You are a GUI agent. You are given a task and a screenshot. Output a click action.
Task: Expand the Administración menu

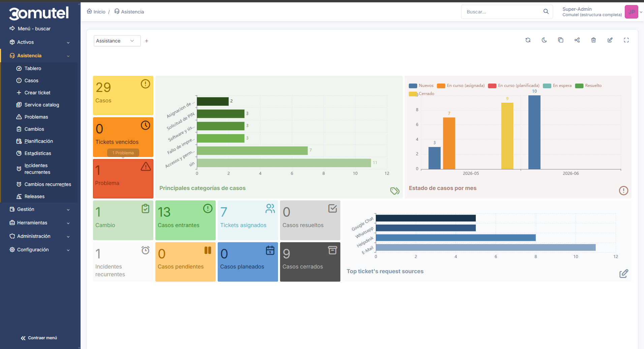click(40, 236)
